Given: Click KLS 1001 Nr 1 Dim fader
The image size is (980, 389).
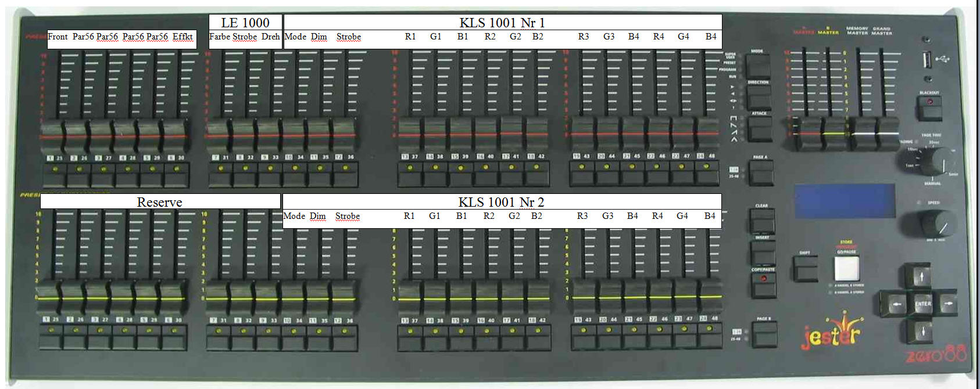Looking at the screenshot, I should [319, 136].
